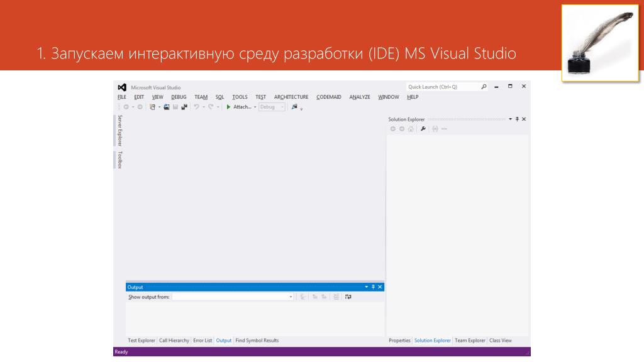
Task: Click the Solution Explorer braces icon
Action: click(x=435, y=129)
